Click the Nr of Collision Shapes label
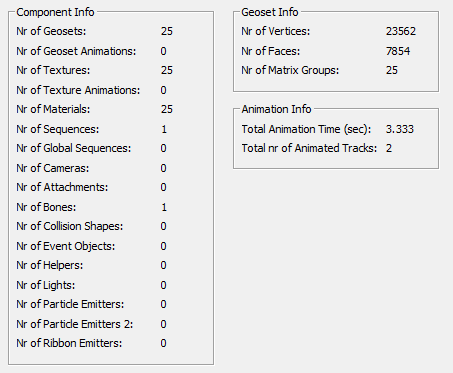This screenshot has height=373, width=453. tap(69, 226)
